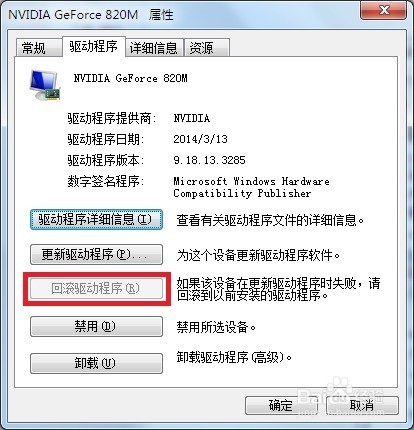
Task: Click the display adapter device icon
Action: click(x=45, y=85)
